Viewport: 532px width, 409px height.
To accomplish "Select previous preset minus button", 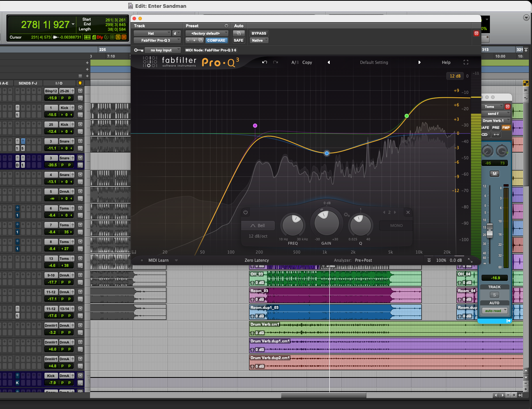I will click(188, 41).
